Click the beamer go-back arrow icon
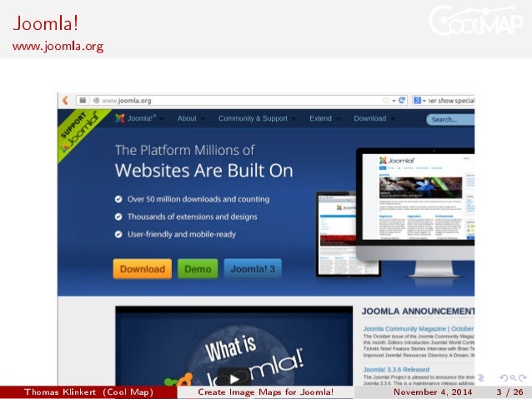The width and height of the screenshot is (532, 399). pyautogui.click(x=504, y=378)
